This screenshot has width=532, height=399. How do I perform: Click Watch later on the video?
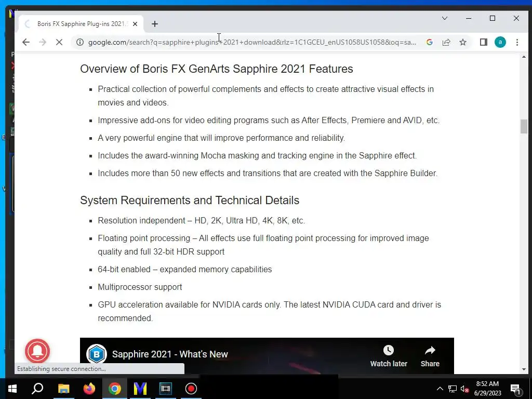tap(389, 356)
